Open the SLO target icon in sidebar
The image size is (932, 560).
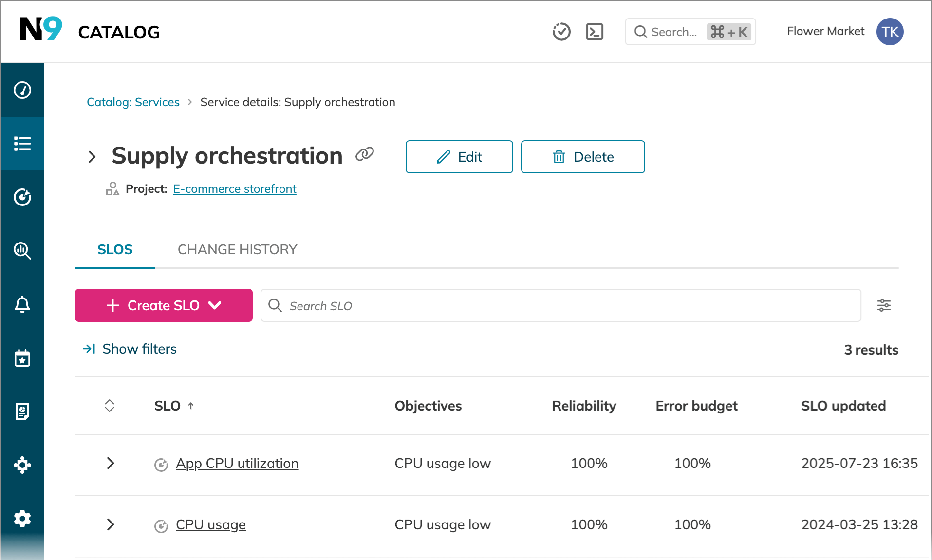[x=22, y=197]
